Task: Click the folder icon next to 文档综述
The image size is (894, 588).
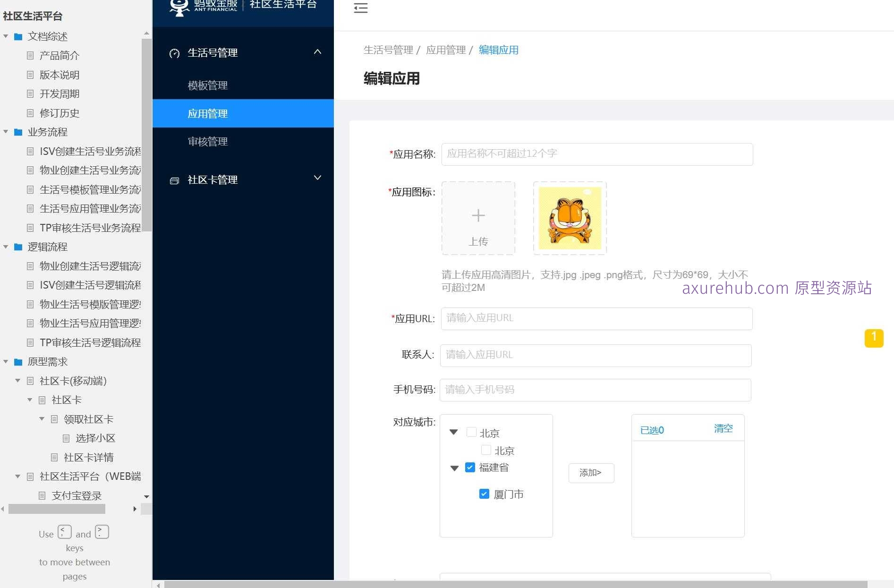Action: tap(18, 36)
